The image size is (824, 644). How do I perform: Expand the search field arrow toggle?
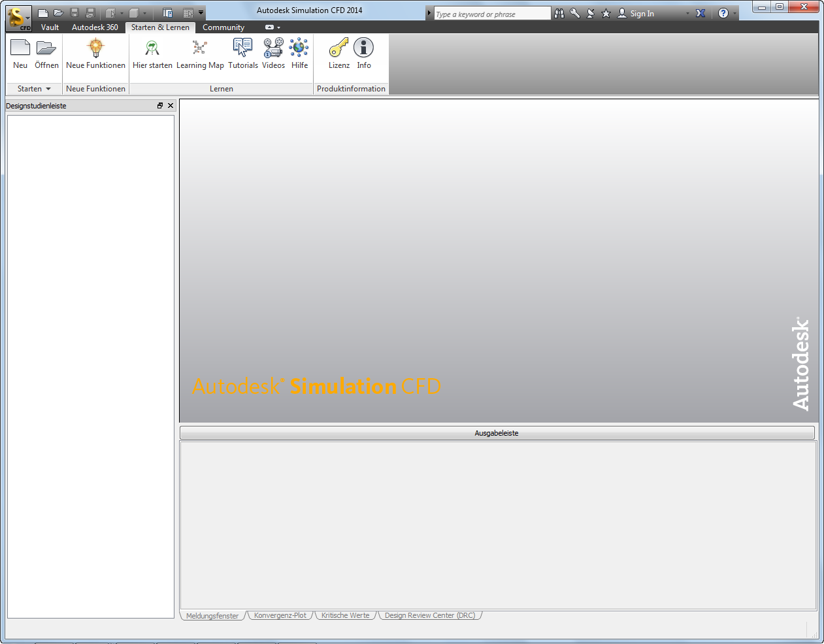[x=429, y=14]
